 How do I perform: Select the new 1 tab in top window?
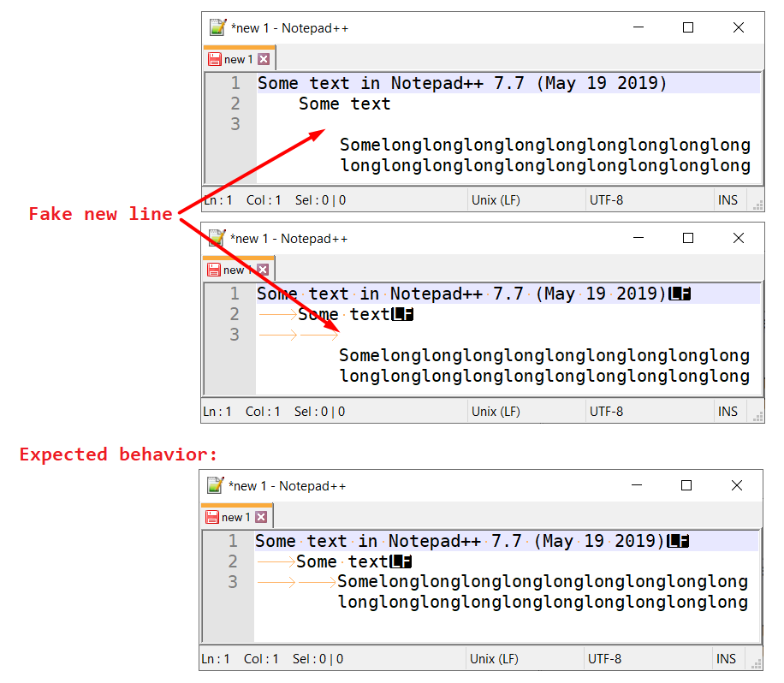click(x=239, y=59)
